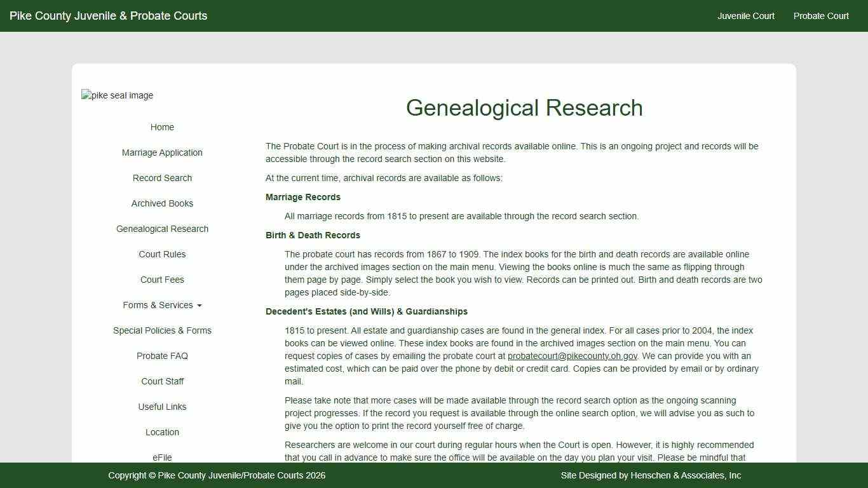The height and width of the screenshot is (488, 868).
Task: Open the Useful Links page
Action: point(162,407)
